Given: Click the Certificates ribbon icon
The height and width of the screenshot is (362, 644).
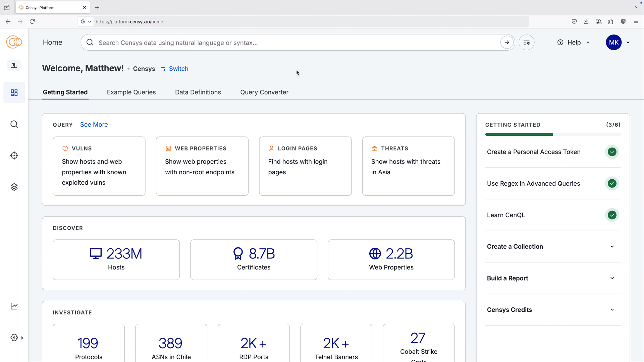Looking at the screenshot, I should pos(238,254).
